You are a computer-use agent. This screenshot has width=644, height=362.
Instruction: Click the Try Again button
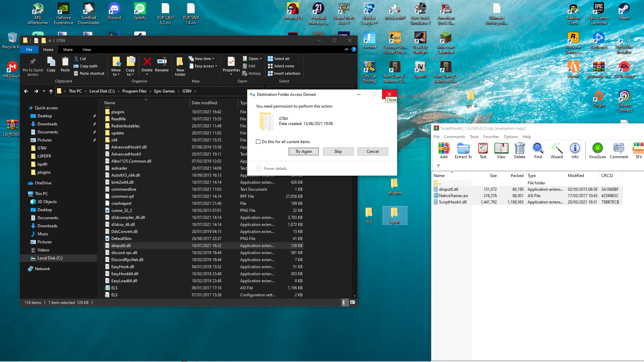coord(304,152)
